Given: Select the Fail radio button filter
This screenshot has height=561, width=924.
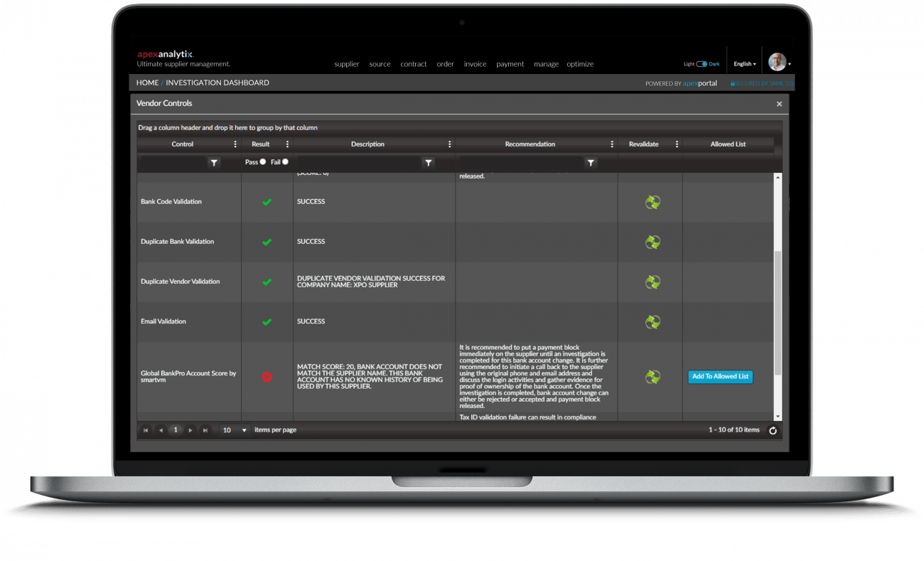Looking at the screenshot, I should 285,162.
